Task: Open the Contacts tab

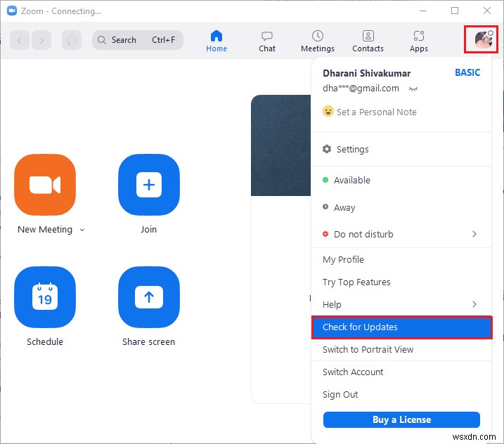Action: pyautogui.click(x=368, y=41)
